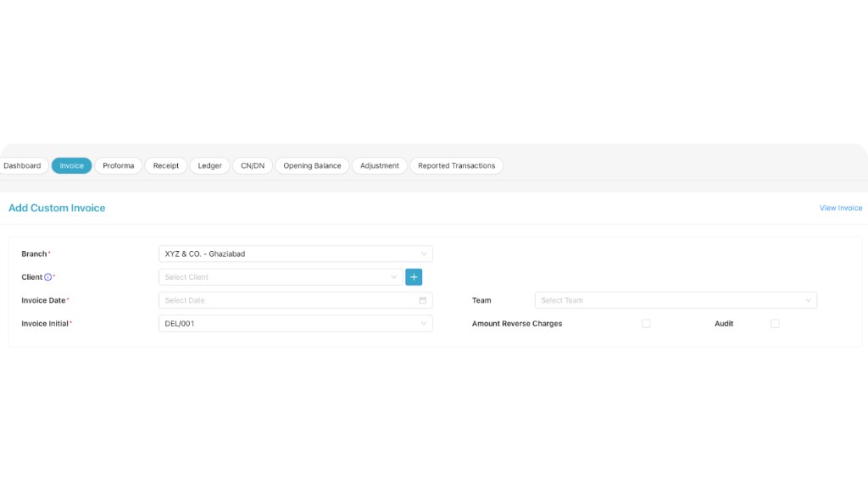Open the calendar icon on Invoice Date field
This screenshot has width=868, height=496.
click(423, 300)
